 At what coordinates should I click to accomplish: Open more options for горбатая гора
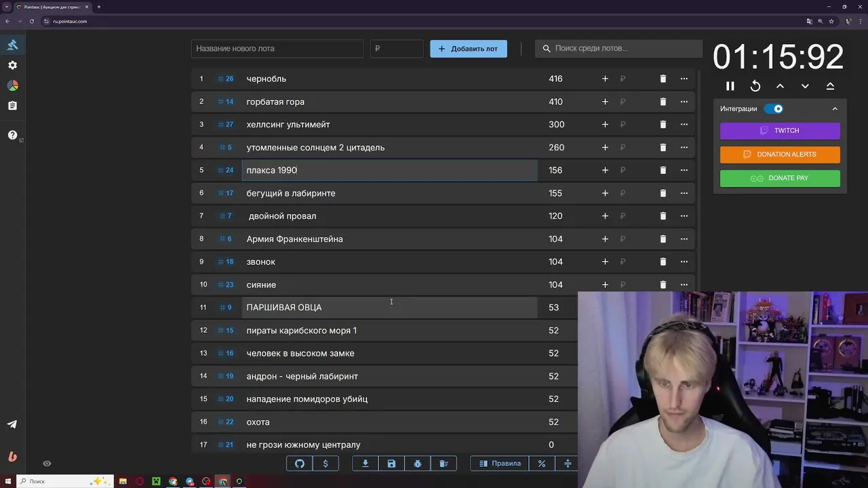click(684, 102)
